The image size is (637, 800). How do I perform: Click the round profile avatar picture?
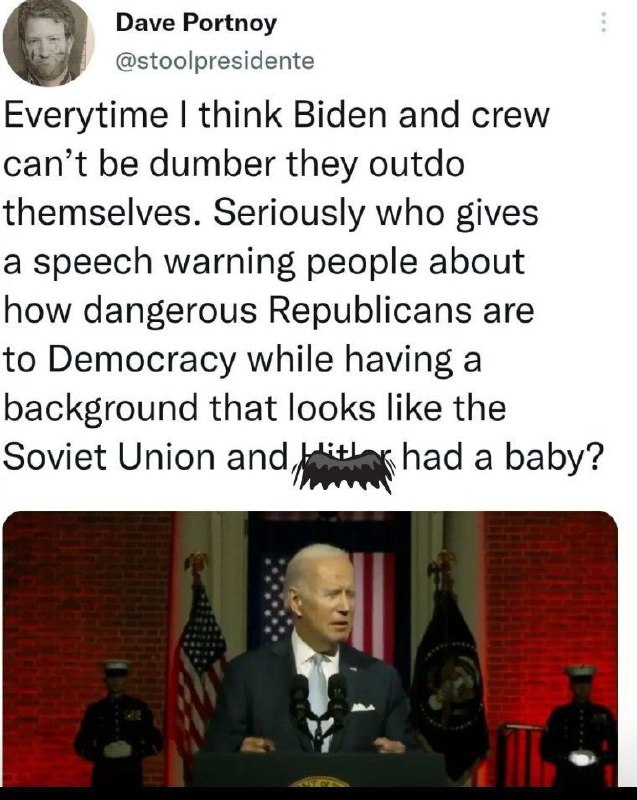coord(48,42)
